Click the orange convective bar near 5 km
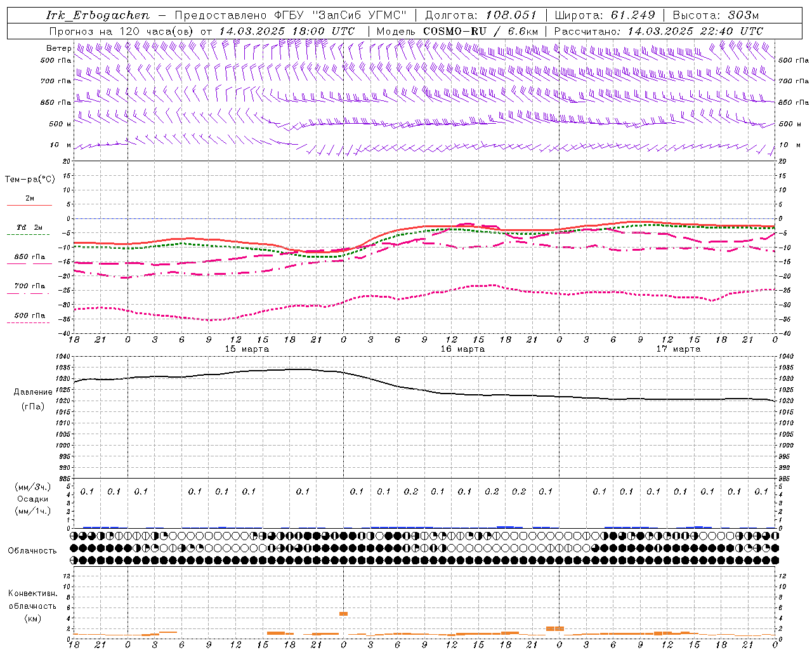 pyautogui.click(x=343, y=614)
